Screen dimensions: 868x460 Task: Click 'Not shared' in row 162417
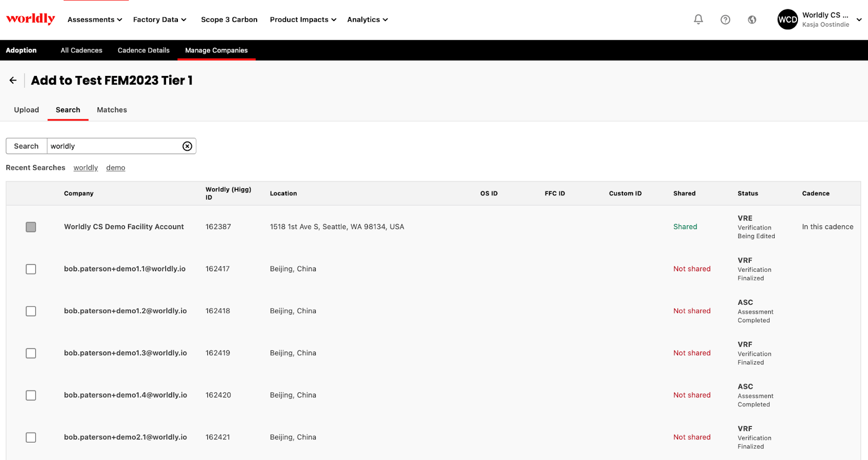[x=692, y=269]
